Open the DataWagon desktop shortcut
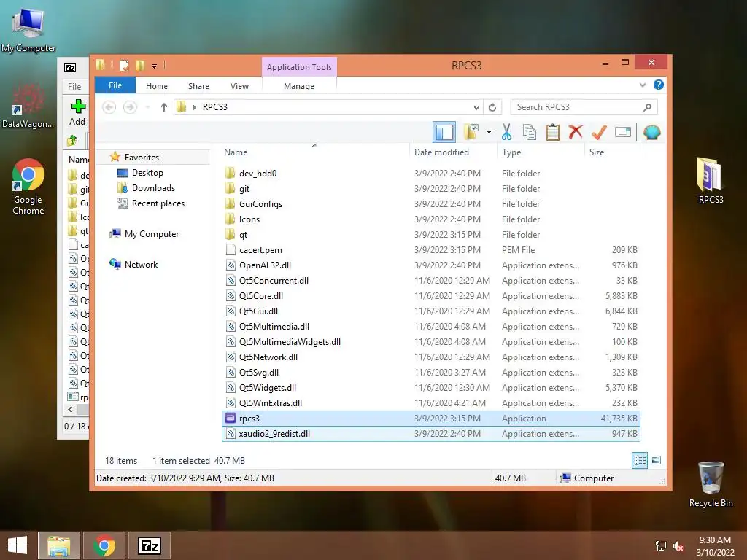 coord(28,106)
